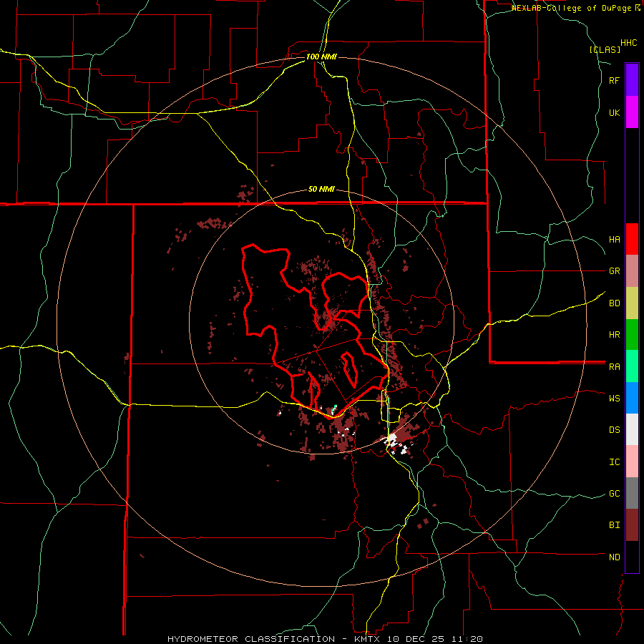644x644 pixels.
Task: Click the ND black legend swatch
Action: point(632,557)
